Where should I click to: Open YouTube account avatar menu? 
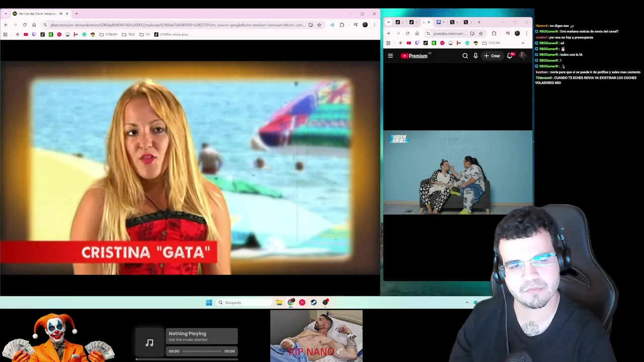[x=523, y=56]
